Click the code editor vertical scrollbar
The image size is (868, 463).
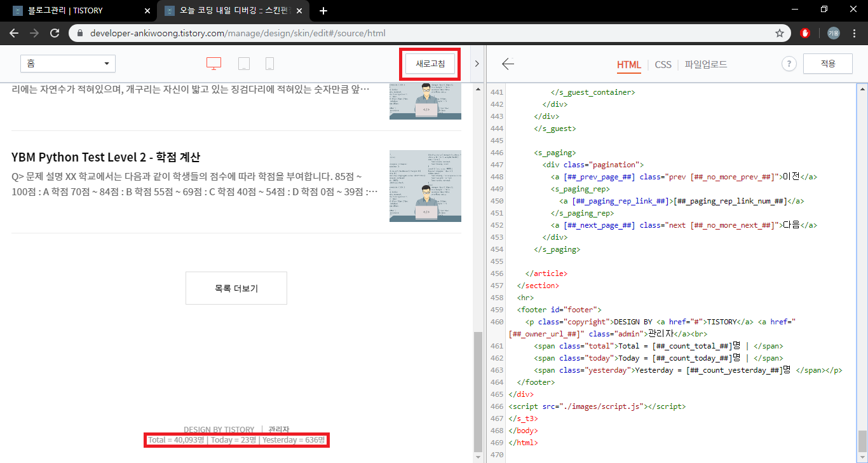[x=862, y=440]
